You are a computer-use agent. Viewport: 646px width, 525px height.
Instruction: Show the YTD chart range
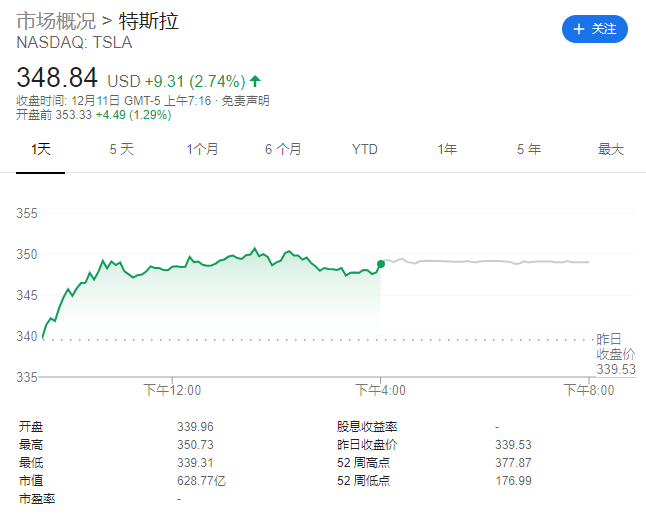[365, 149]
